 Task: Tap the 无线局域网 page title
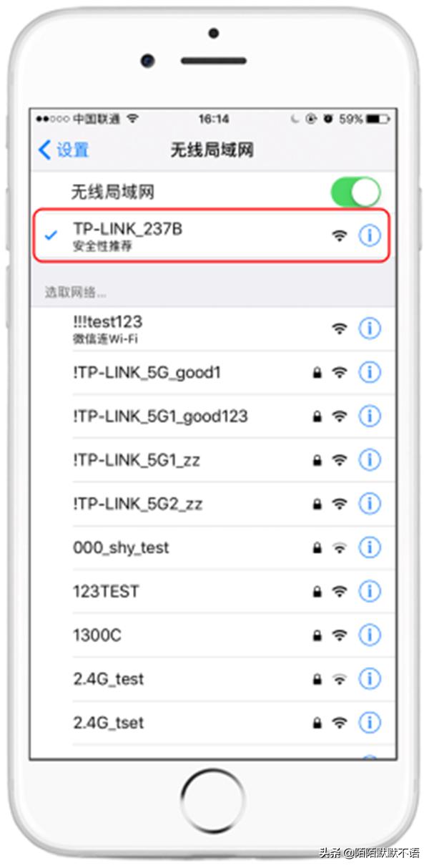[x=212, y=150]
